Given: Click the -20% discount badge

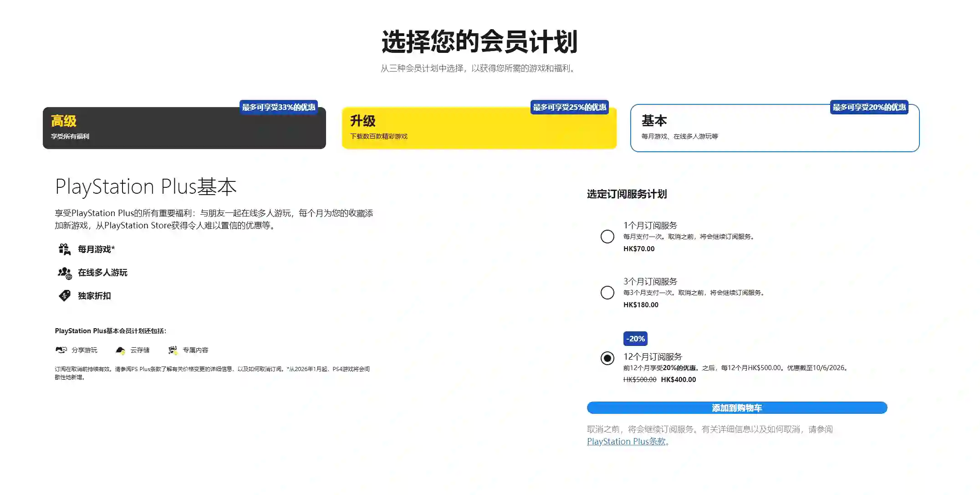Looking at the screenshot, I should 635,339.
